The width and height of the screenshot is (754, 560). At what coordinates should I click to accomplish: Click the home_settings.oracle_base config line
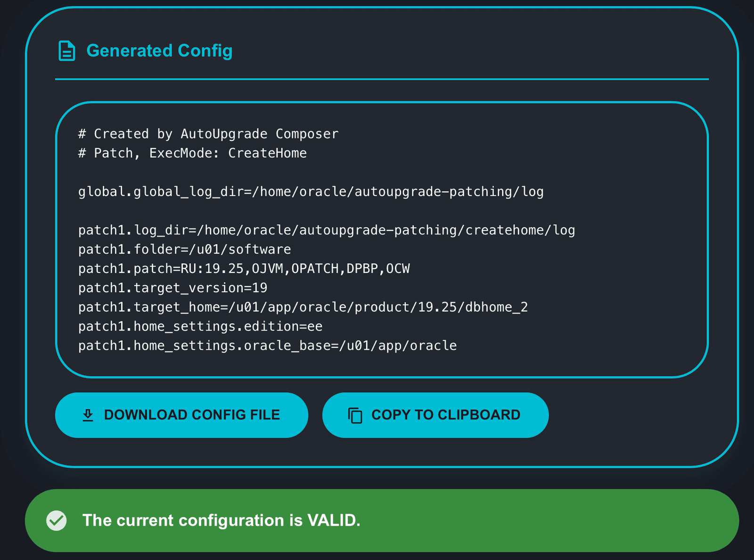(267, 346)
